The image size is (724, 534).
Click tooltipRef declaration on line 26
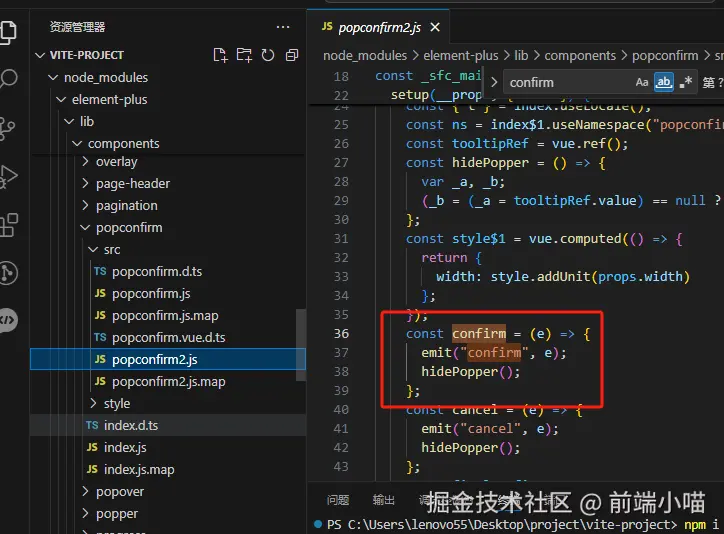click(x=490, y=144)
